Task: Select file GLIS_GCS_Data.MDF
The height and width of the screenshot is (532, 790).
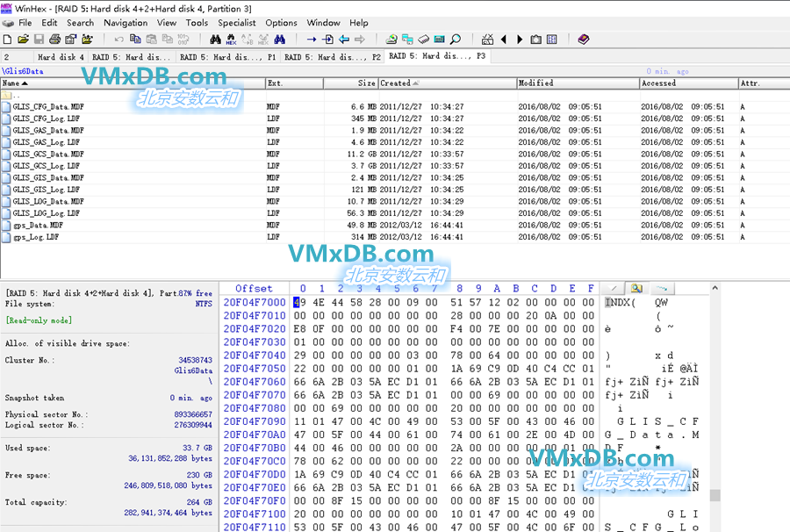Action: point(48,155)
